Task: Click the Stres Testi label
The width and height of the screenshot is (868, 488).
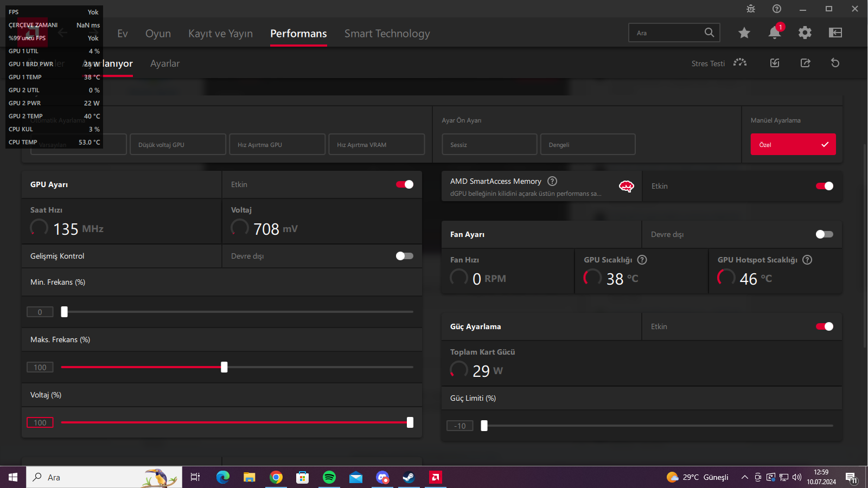Action: click(708, 63)
